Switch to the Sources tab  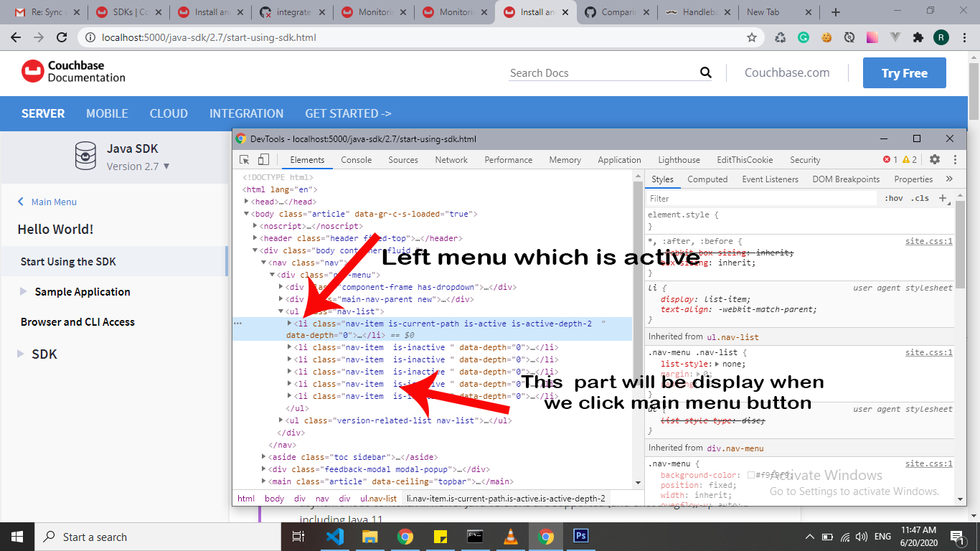pos(403,160)
